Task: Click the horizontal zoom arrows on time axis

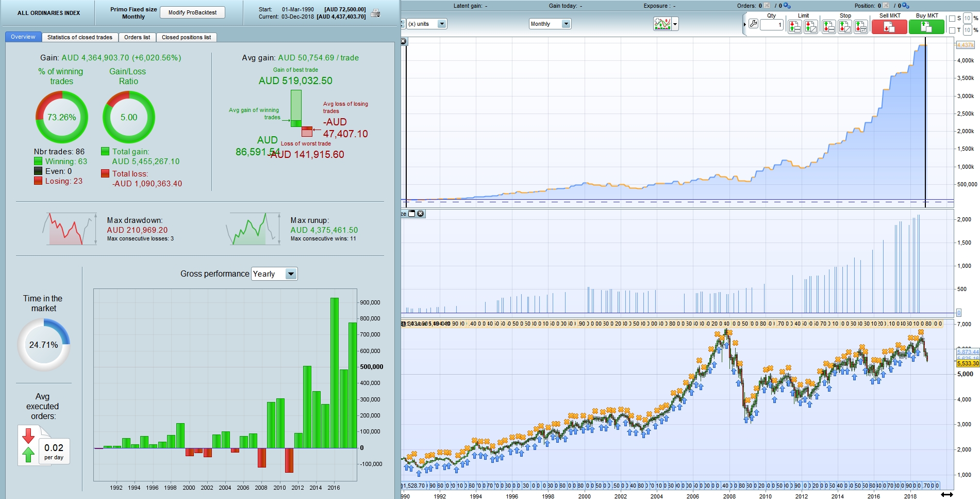Action: [947, 494]
